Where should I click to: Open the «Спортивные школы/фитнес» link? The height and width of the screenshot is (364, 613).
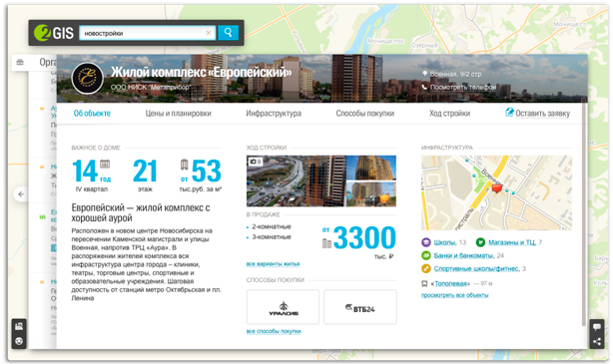(x=476, y=268)
